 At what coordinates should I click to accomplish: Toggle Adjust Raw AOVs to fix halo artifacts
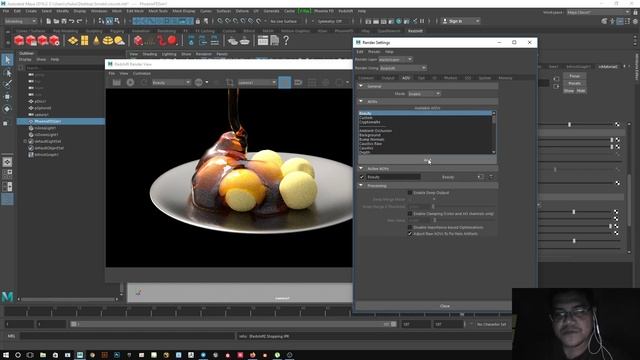(x=410, y=234)
